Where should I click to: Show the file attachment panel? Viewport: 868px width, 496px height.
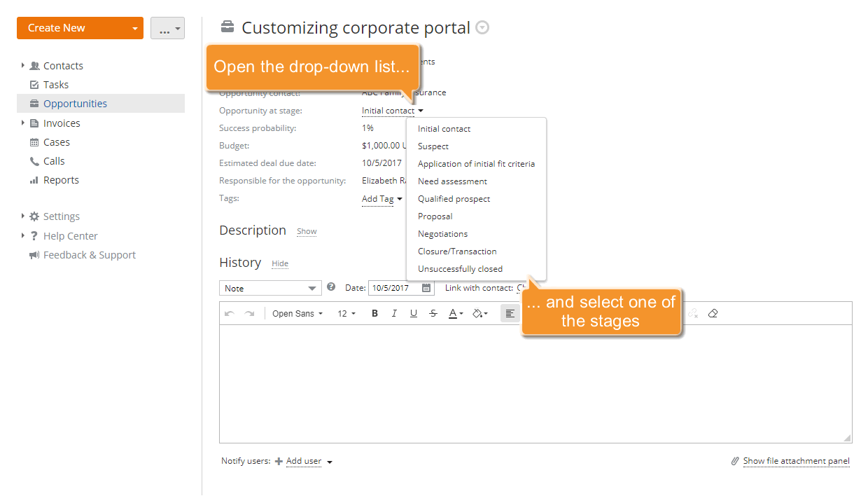pyautogui.click(x=797, y=461)
